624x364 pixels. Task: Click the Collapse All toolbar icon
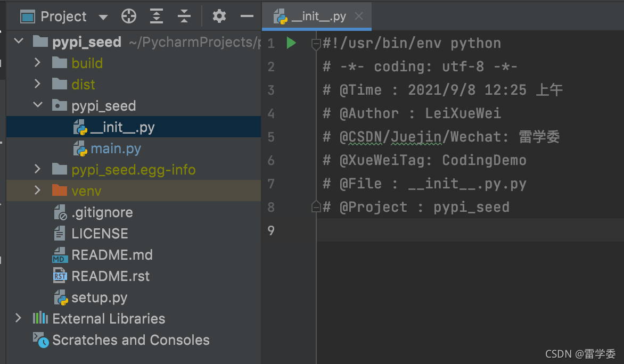pyautogui.click(x=184, y=16)
